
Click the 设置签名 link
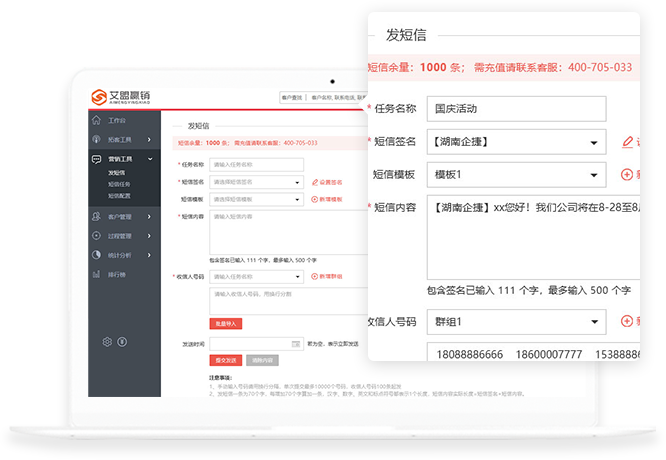tap(329, 182)
